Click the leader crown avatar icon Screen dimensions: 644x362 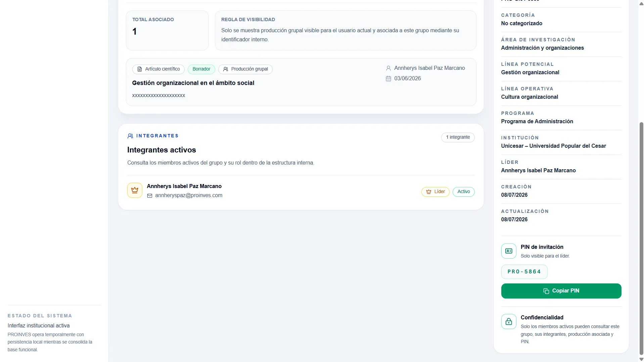(135, 190)
